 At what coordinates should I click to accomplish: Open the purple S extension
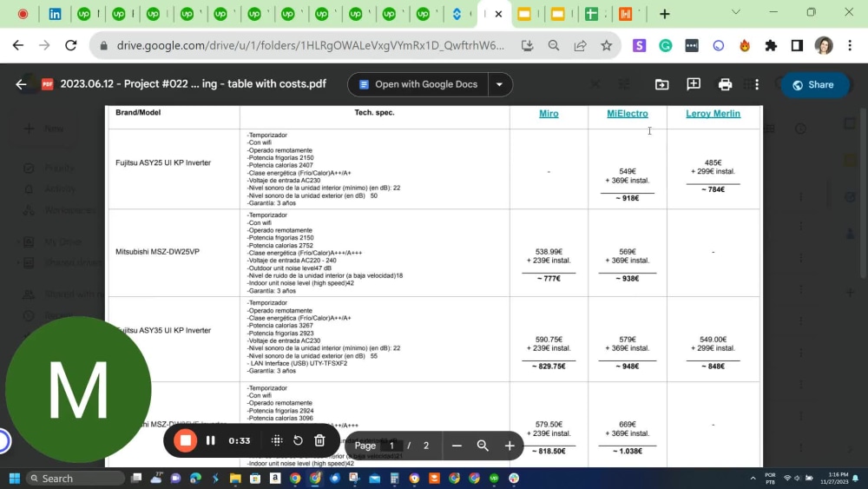click(640, 45)
